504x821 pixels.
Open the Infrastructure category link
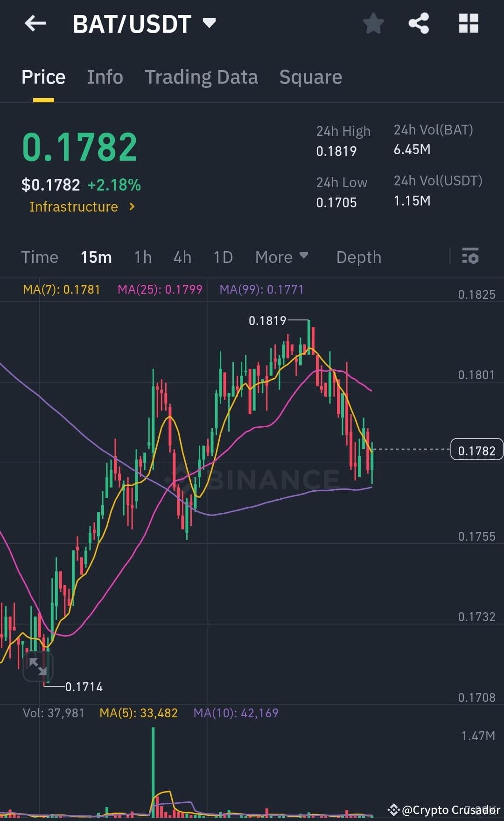tap(82, 206)
